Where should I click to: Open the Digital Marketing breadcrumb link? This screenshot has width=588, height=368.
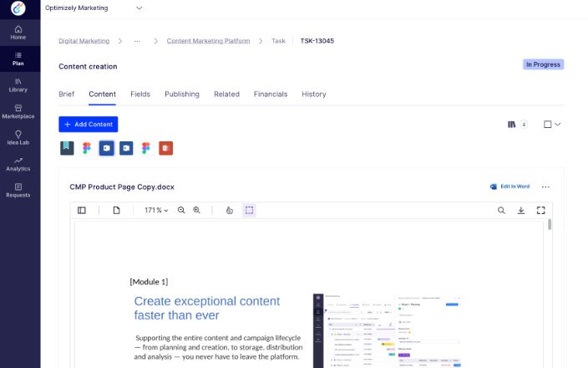[x=84, y=41]
